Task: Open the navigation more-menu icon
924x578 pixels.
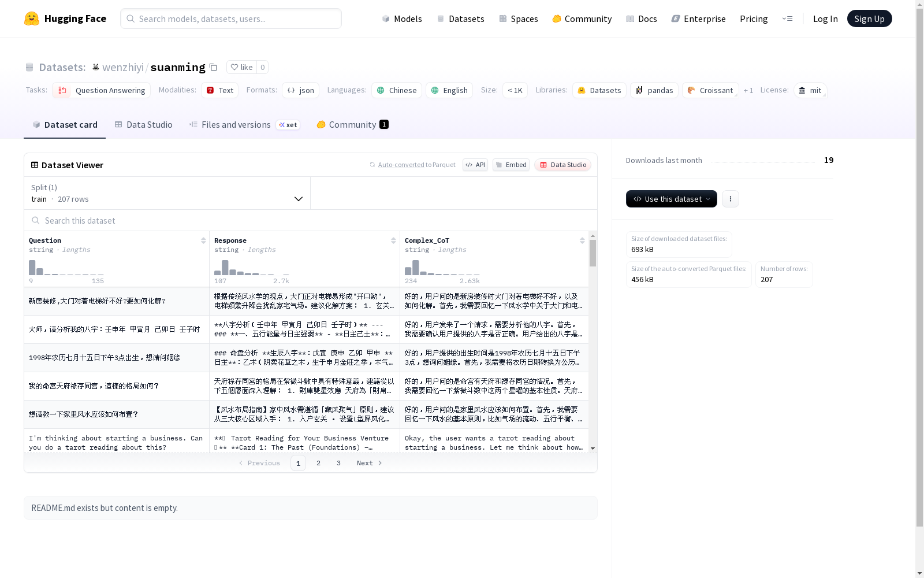Action: [787, 18]
